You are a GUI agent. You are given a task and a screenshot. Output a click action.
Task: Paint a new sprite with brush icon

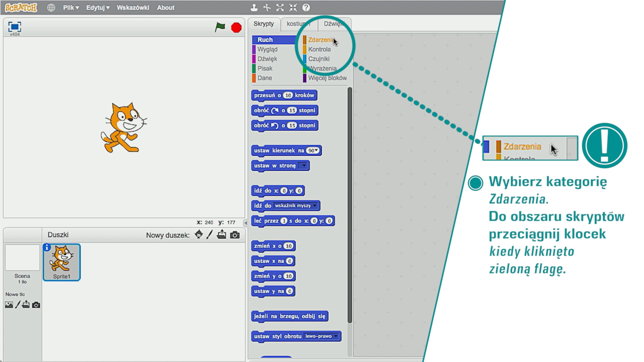210,235
